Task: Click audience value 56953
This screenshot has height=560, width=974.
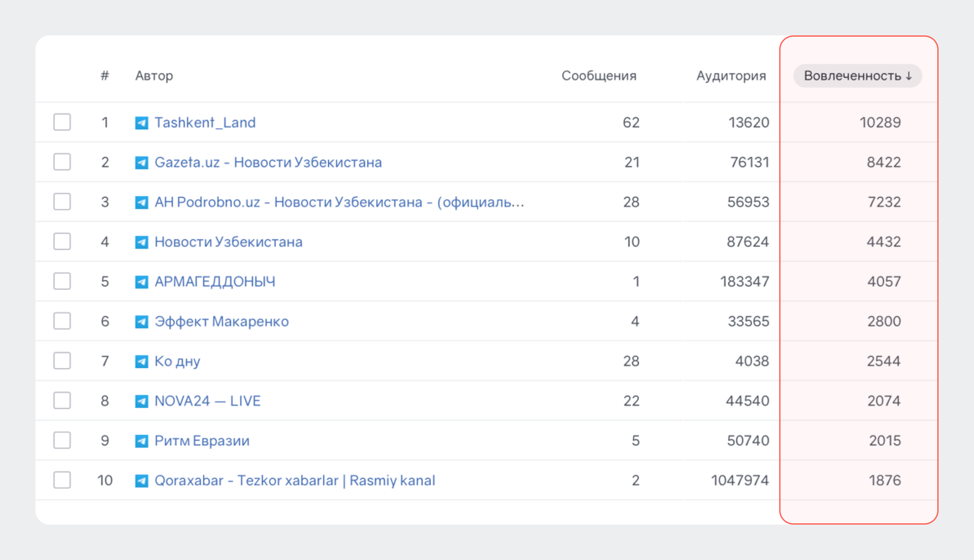Action: (x=748, y=202)
